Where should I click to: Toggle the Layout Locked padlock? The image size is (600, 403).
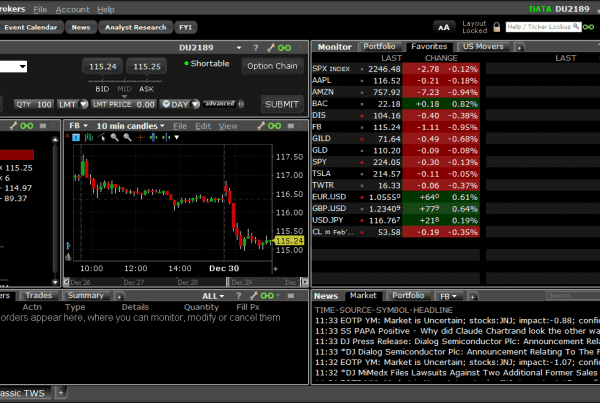[x=497, y=27]
